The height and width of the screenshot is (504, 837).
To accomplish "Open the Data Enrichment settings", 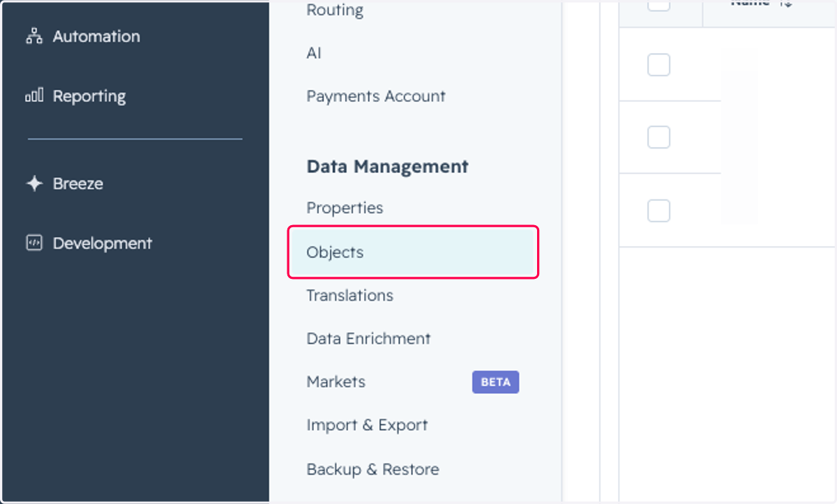I will (368, 339).
